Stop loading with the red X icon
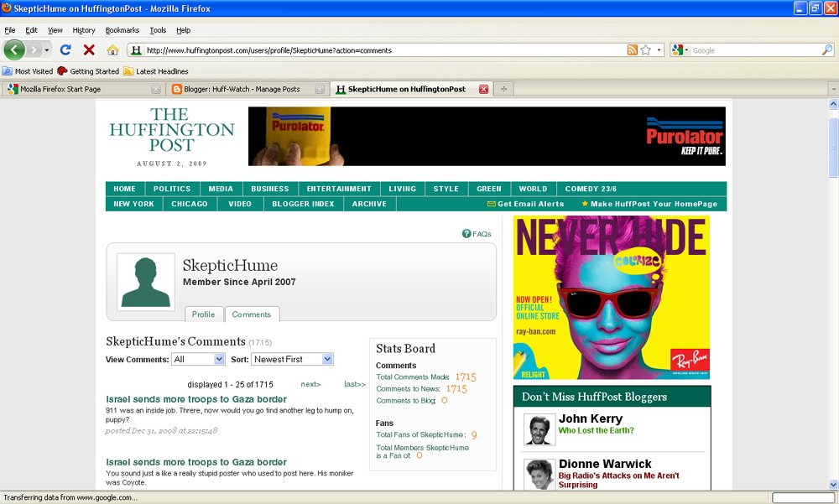This screenshot has width=839, height=504. click(x=89, y=49)
